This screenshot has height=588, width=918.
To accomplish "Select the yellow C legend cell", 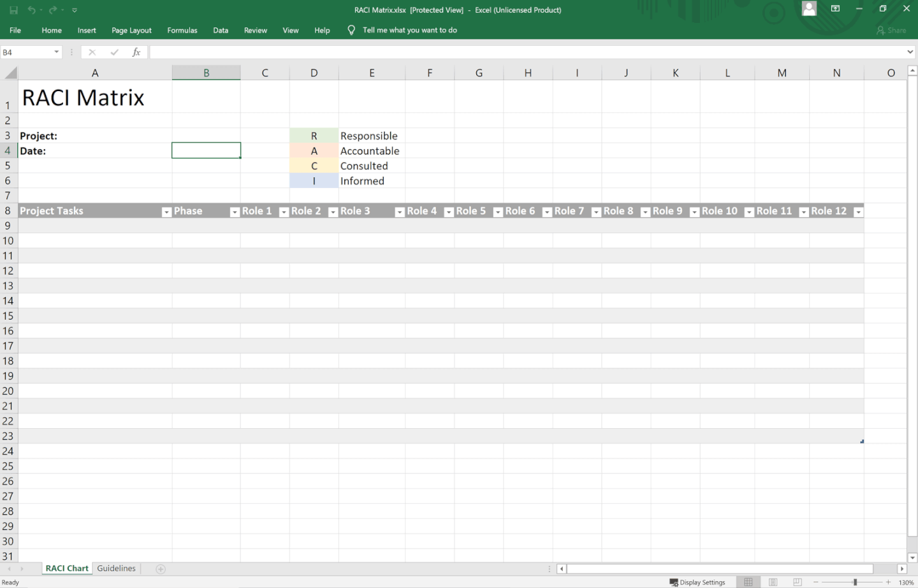I will click(x=314, y=166).
